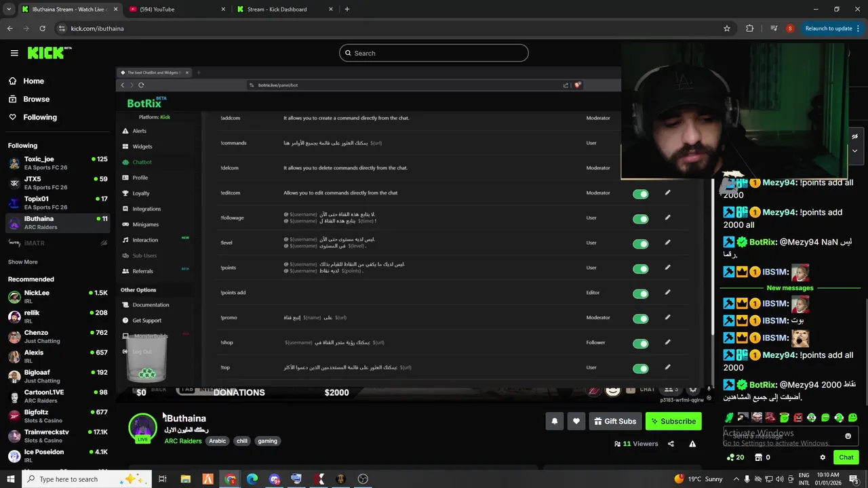Open the ARC Raiders category link
Viewport: 868px width, 488px height.
[183, 441]
